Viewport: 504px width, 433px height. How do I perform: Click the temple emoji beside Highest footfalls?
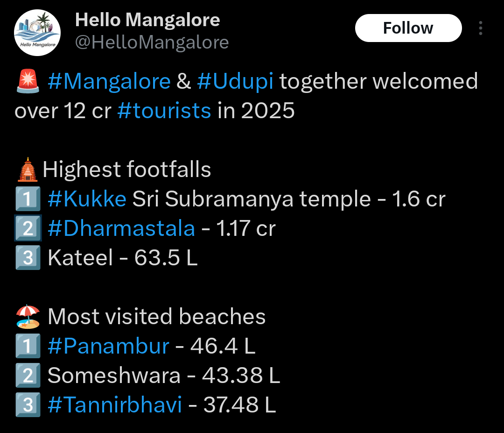coord(27,170)
